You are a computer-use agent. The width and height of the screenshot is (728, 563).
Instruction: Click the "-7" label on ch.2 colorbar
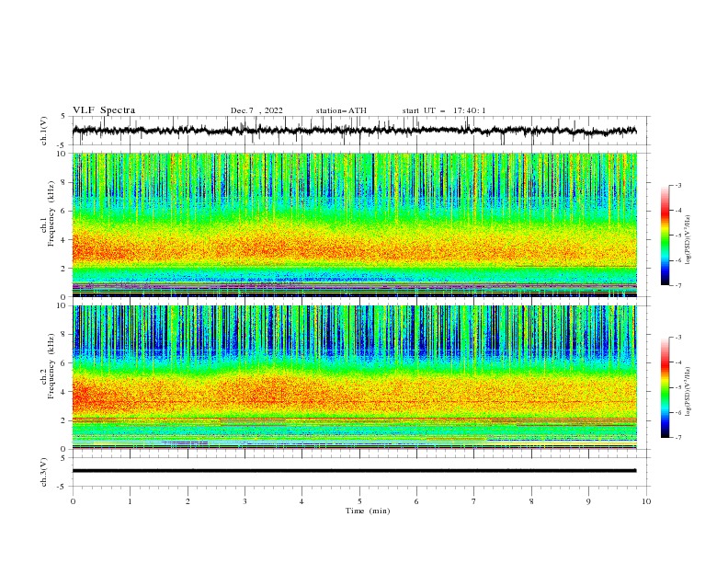click(678, 438)
